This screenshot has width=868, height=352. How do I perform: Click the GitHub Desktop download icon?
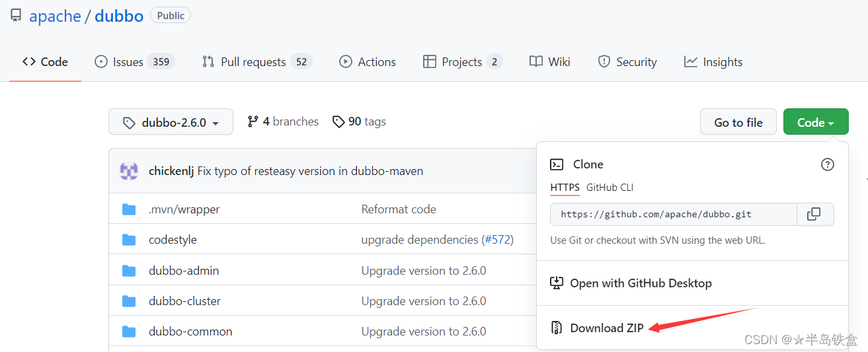pyautogui.click(x=557, y=283)
